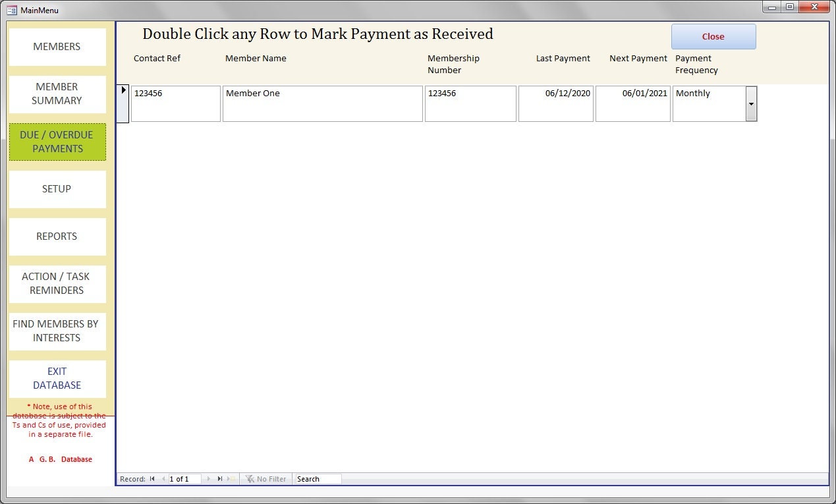Open the SETUP screen
This screenshot has width=836, height=504.
tap(57, 189)
